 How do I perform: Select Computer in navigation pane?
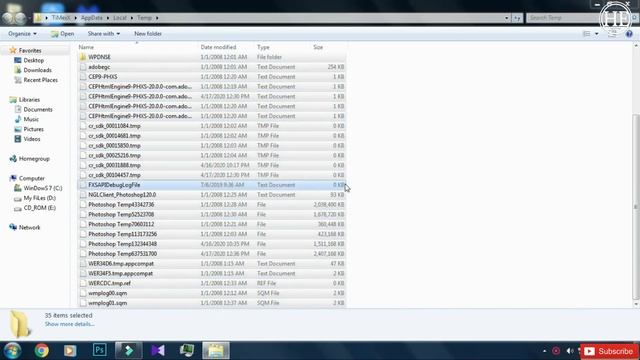coord(31,178)
